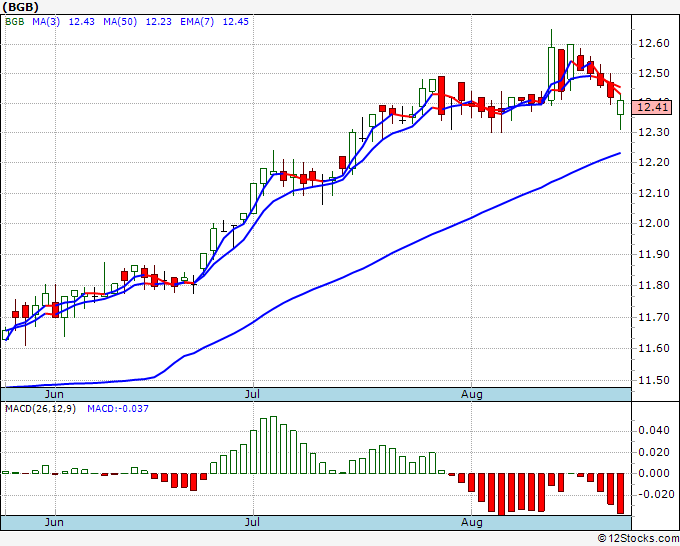Viewport: 680px width, 546px height.
Task: Select the MA(50) legend label
Action: click(x=120, y=21)
